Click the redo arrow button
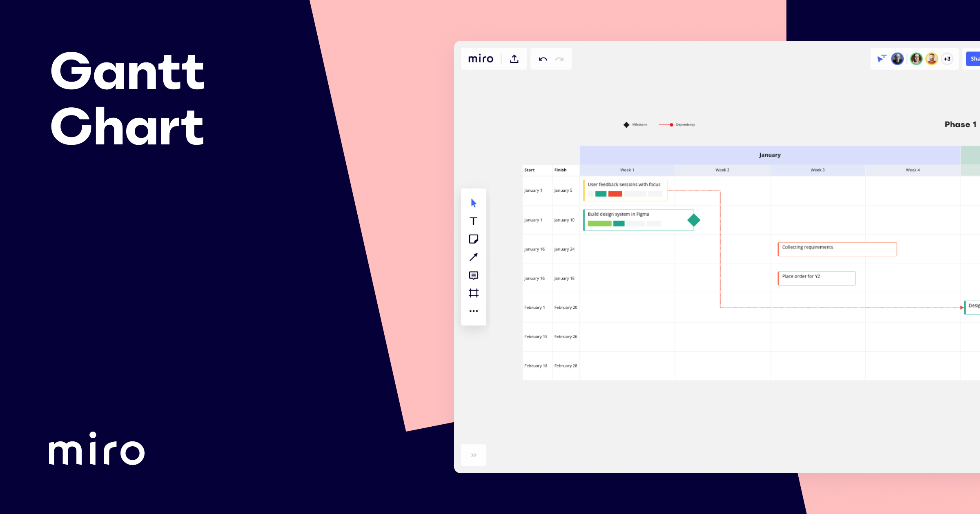The height and width of the screenshot is (514, 980). [559, 59]
